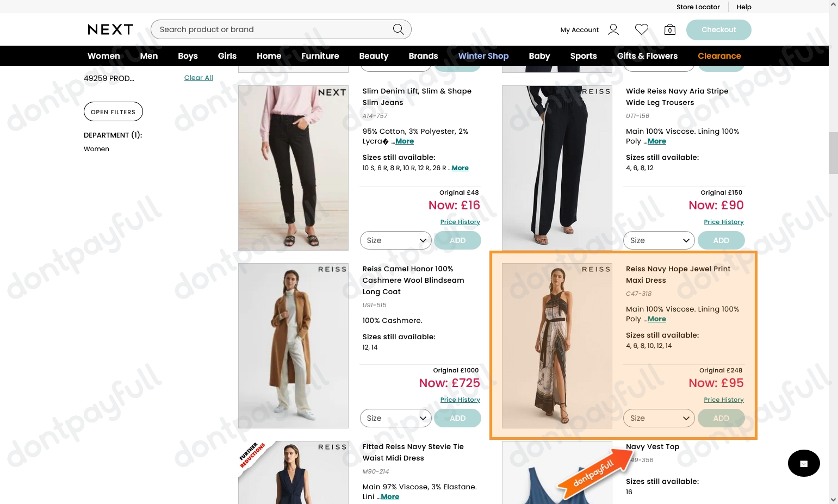Open the favourites heart icon
The height and width of the screenshot is (504, 838).
coord(642,29)
